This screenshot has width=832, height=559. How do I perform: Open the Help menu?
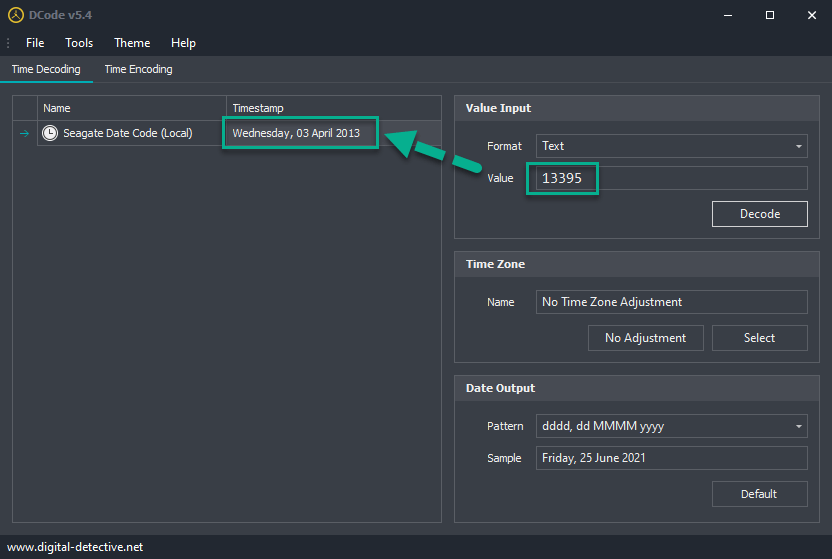183,43
